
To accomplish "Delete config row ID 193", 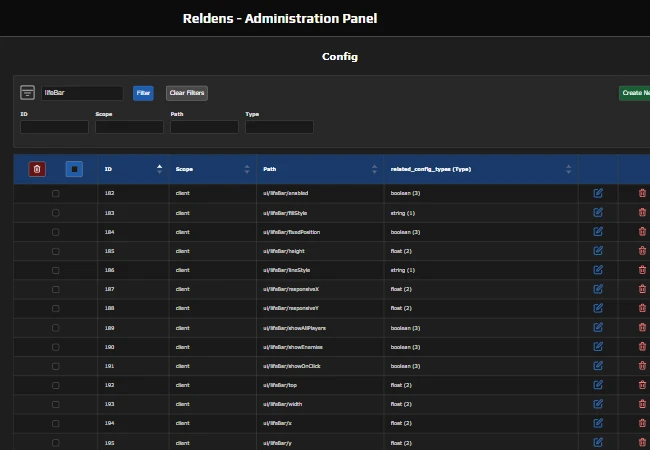I will (x=642, y=404).
